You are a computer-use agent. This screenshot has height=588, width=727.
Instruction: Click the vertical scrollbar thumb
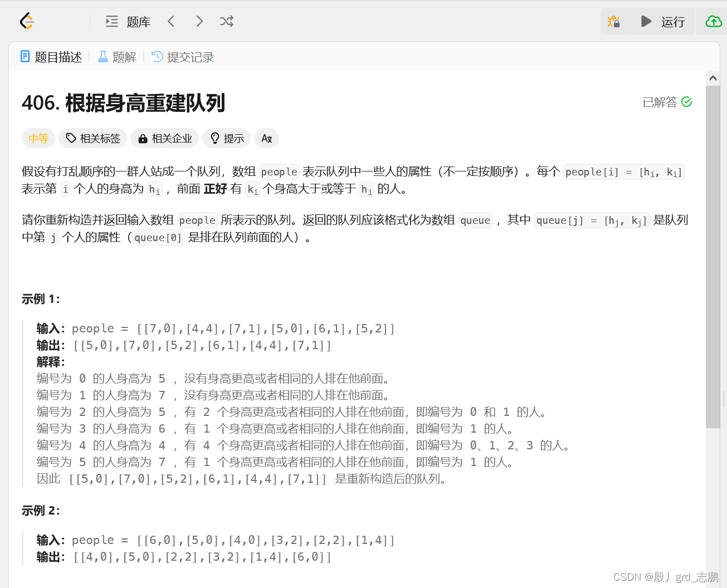tap(713, 257)
